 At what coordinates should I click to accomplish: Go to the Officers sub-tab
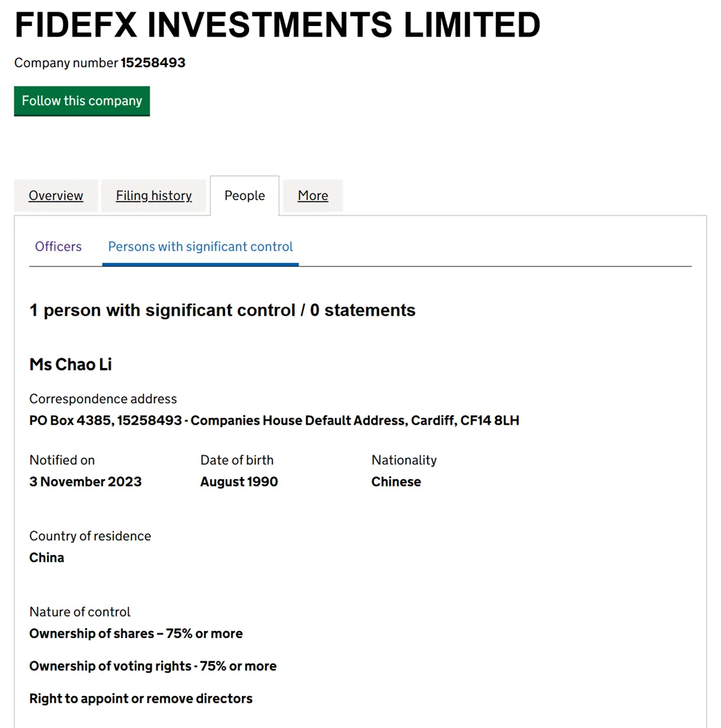point(59,247)
